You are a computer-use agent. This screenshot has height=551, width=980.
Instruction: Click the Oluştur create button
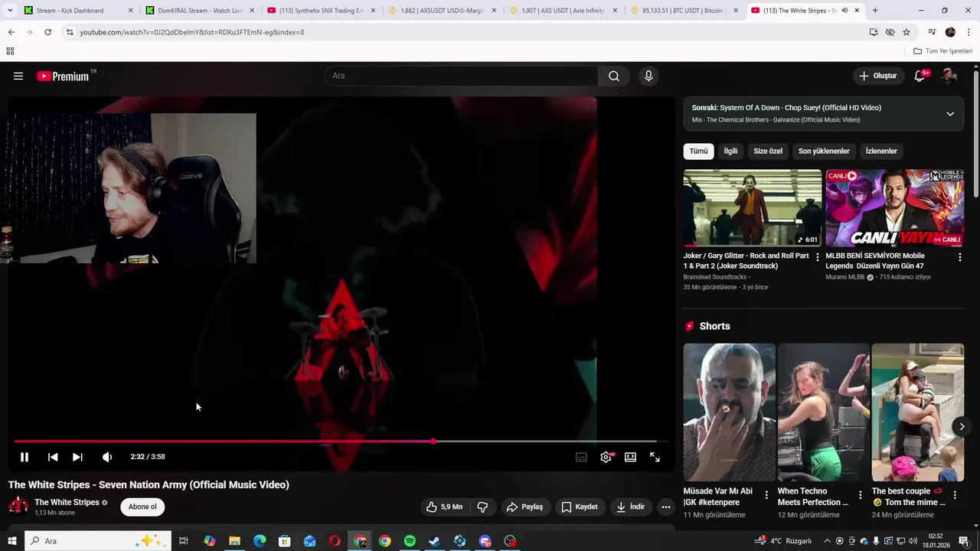point(877,76)
